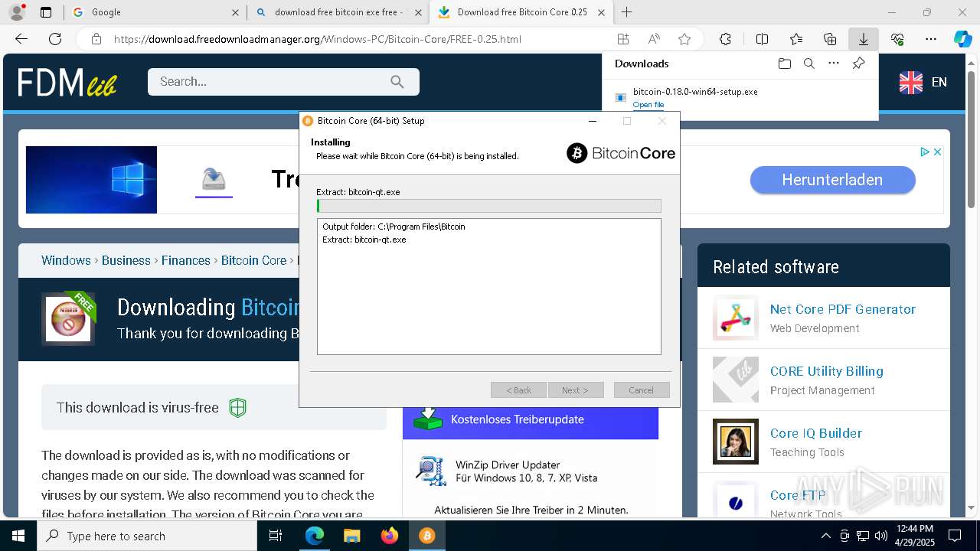The height and width of the screenshot is (551, 980).
Task: Click the search magnifier in FDMlib
Action: (x=397, y=82)
